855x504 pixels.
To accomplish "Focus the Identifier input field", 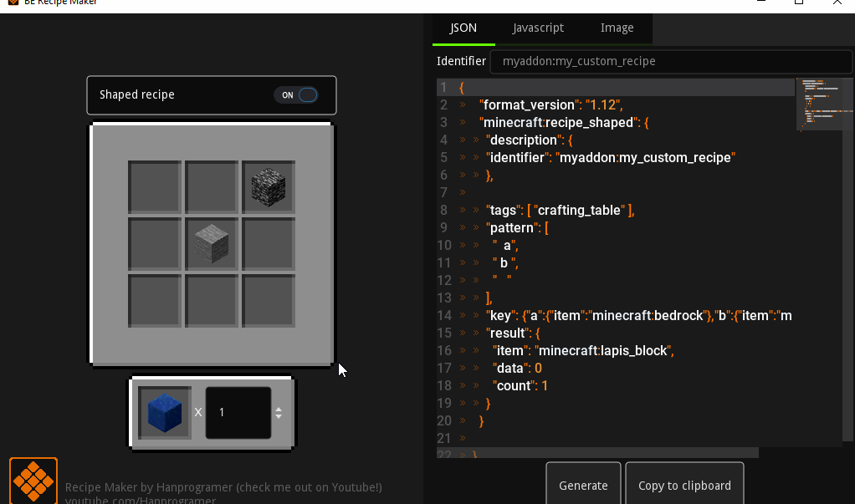I will click(671, 61).
